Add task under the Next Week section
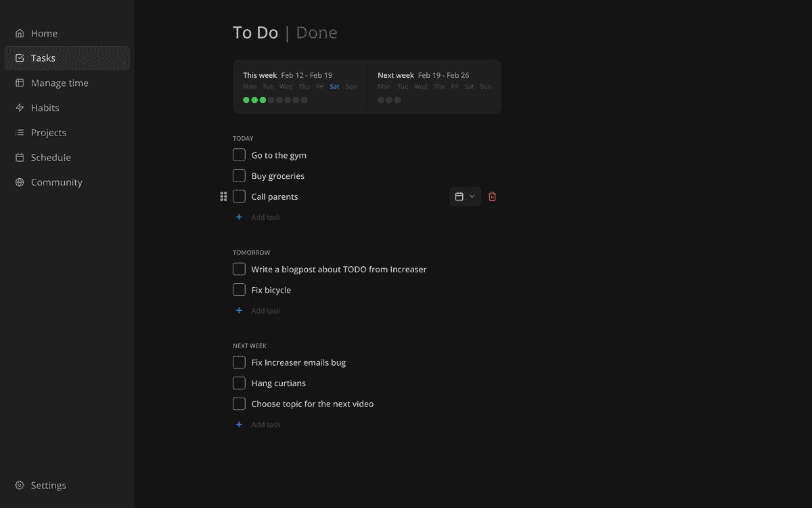 pos(265,425)
